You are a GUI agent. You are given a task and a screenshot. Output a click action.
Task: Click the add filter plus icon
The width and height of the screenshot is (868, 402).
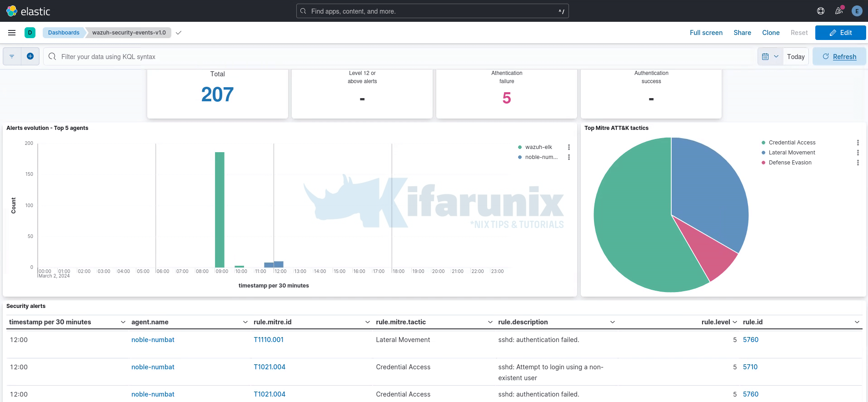(x=30, y=56)
